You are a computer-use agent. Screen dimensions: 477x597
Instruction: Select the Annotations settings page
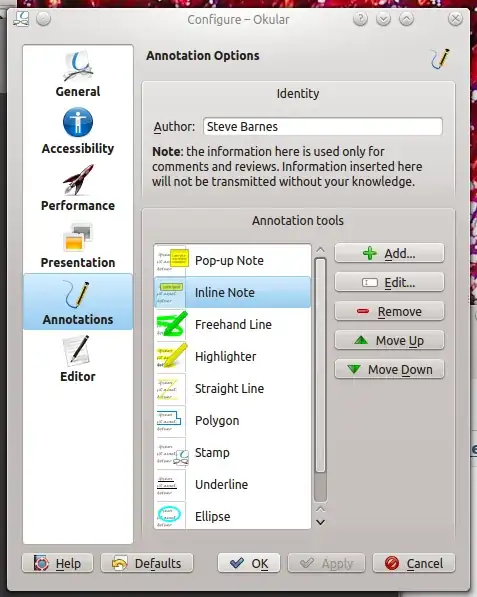coord(78,302)
